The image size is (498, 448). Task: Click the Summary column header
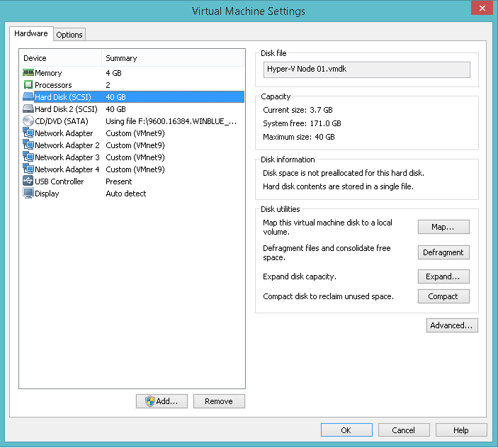(x=173, y=58)
